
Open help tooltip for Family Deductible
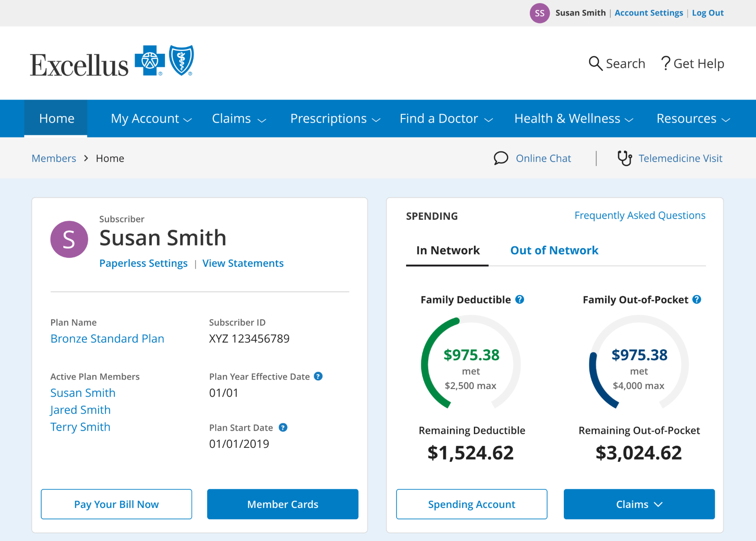(x=520, y=299)
